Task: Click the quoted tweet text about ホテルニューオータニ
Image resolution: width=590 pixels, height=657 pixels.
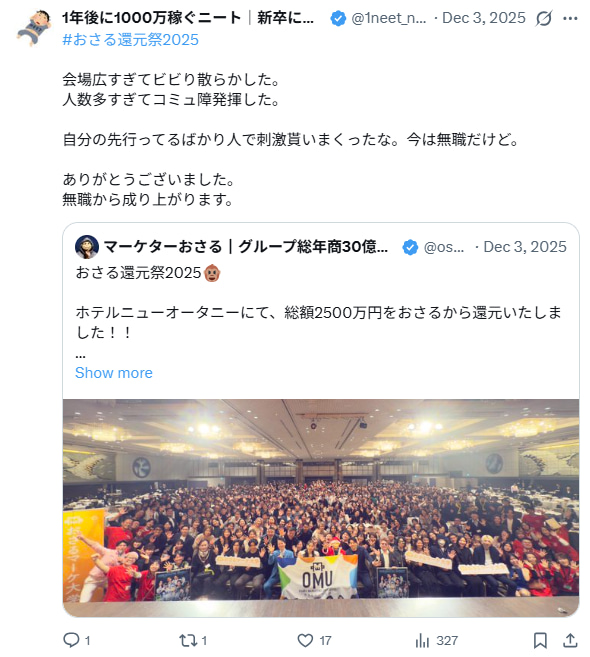Action: click(318, 322)
